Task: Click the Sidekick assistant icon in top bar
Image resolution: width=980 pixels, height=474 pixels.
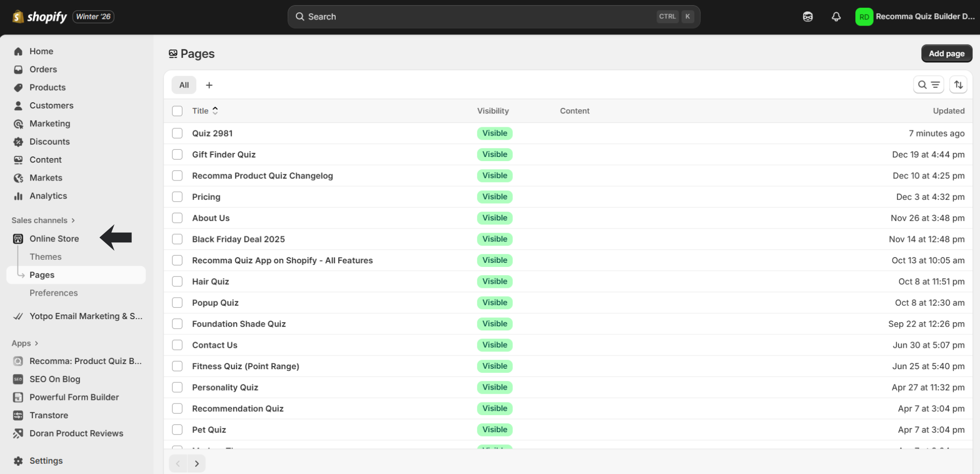Action: click(x=807, y=17)
